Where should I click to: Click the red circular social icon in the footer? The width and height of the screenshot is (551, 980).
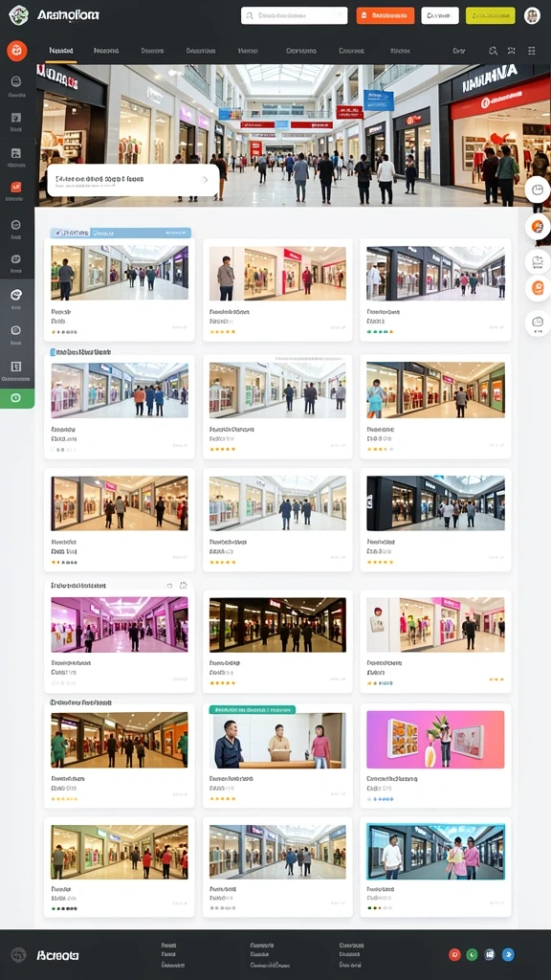(x=454, y=954)
